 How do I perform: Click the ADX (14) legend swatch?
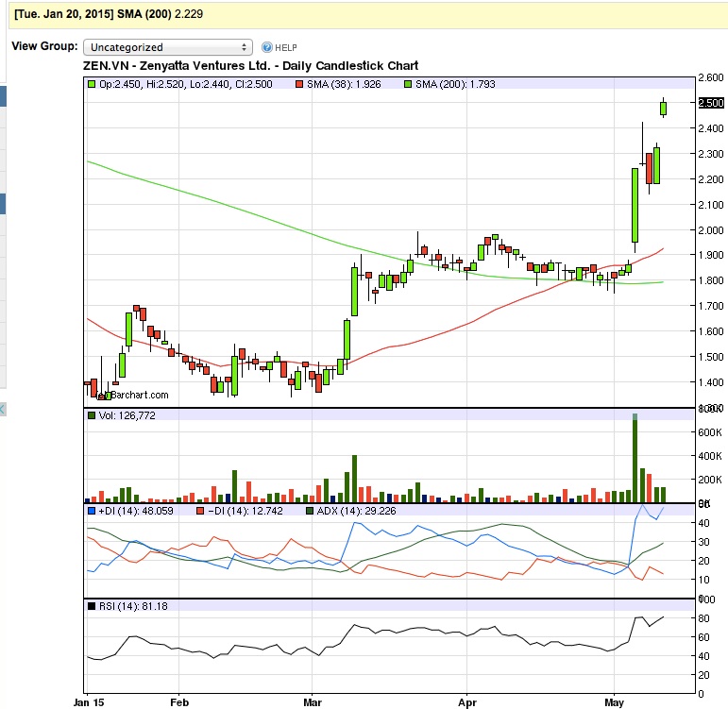click(x=309, y=511)
